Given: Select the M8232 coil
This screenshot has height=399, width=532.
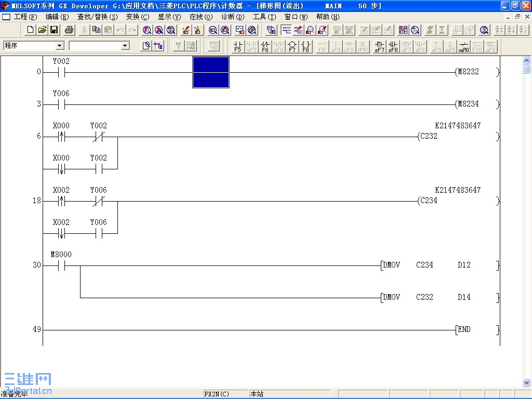Looking at the screenshot, I should pyautogui.click(x=477, y=72).
